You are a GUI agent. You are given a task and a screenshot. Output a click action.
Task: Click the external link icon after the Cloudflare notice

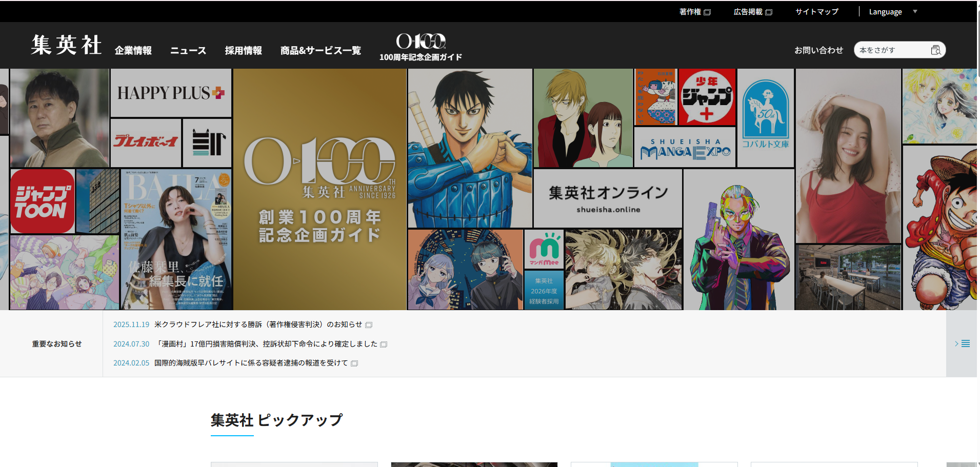[369, 325]
